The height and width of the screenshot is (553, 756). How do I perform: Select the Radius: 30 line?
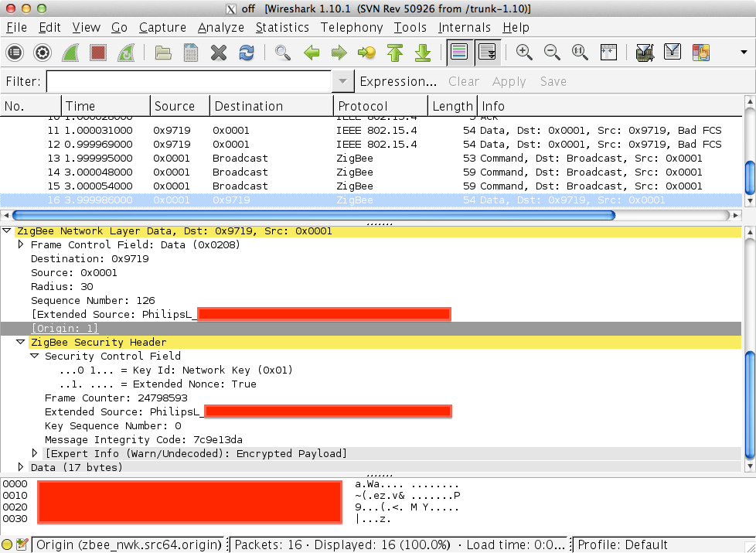pyautogui.click(x=62, y=287)
